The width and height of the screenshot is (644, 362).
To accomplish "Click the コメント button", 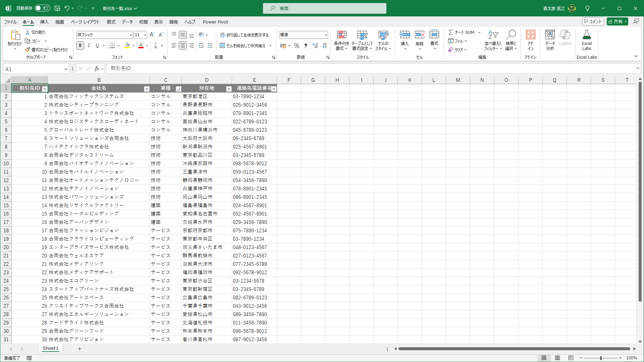I will tap(593, 21).
